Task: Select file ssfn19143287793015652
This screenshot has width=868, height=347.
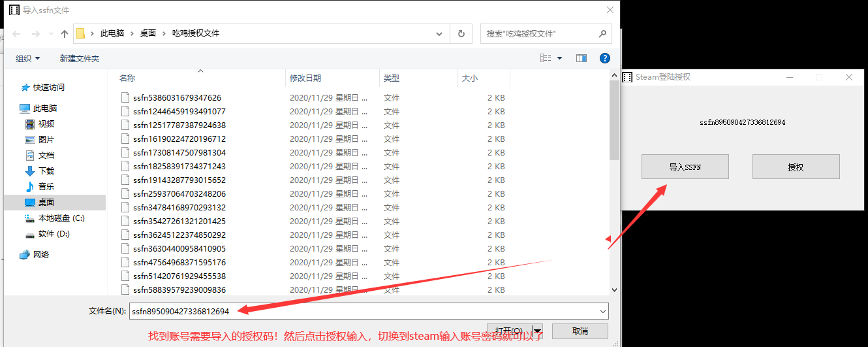Action: pos(179,180)
